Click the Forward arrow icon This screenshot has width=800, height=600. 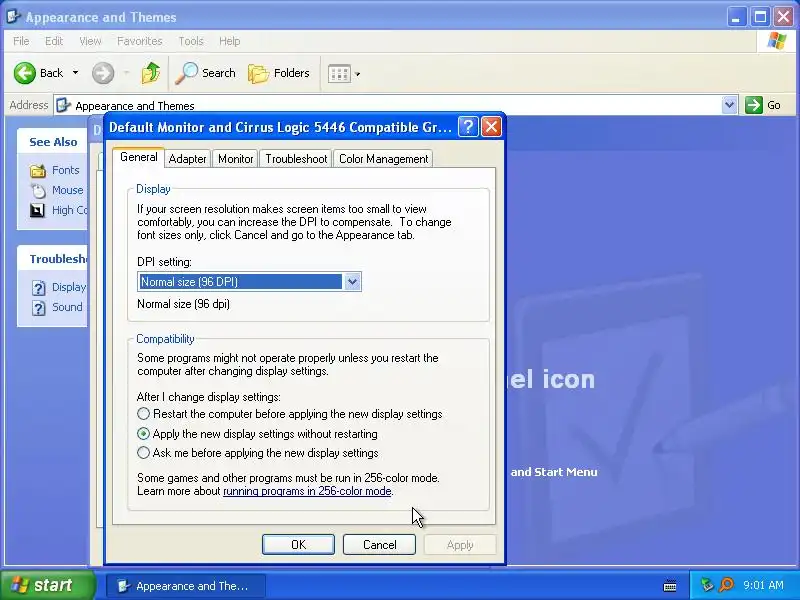point(103,73)
